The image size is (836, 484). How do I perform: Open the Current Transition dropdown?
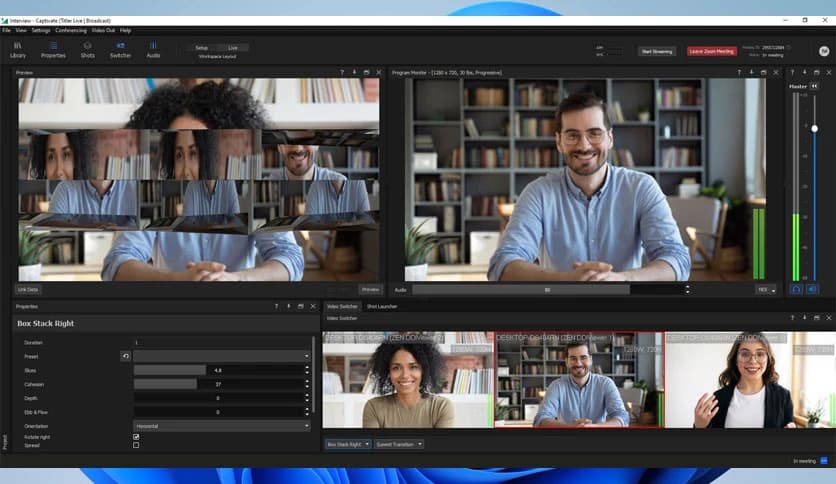398,444
